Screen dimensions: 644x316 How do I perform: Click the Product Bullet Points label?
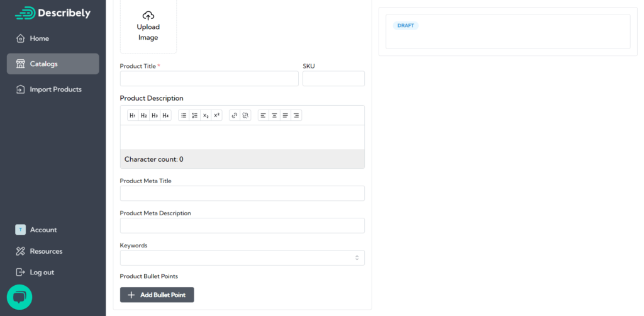point(148,276)
